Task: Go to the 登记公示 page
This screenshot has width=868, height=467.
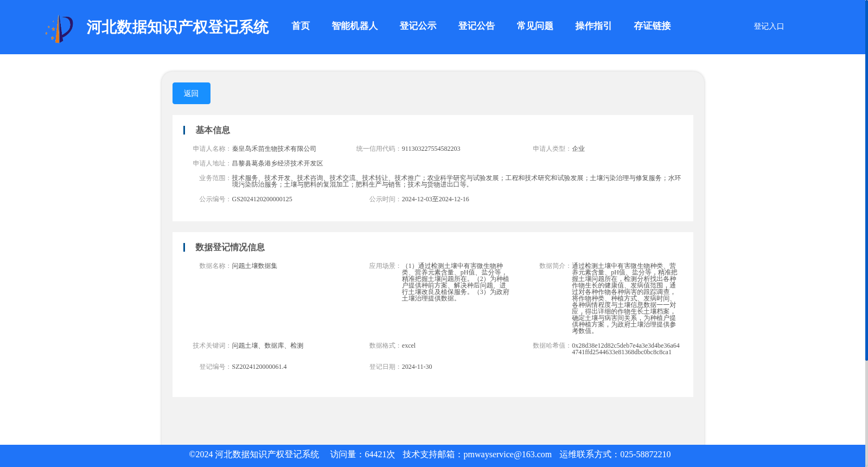Action: pos(418,26)
